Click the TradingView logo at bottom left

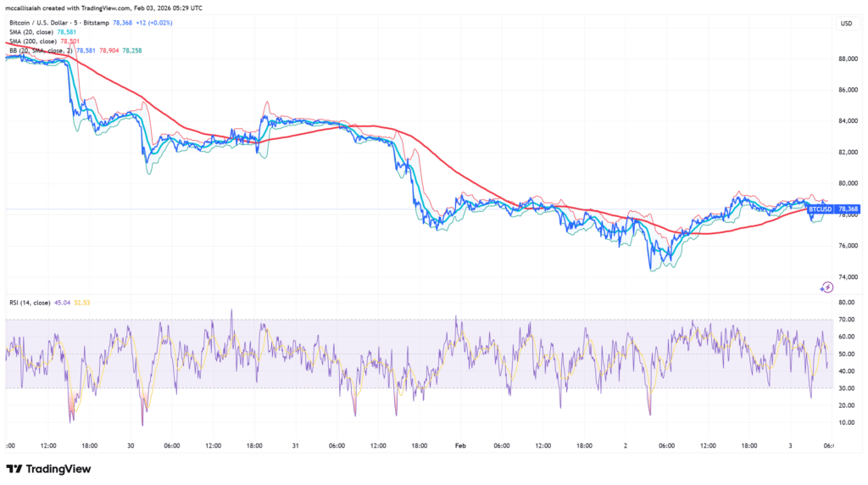coord(48,469)
